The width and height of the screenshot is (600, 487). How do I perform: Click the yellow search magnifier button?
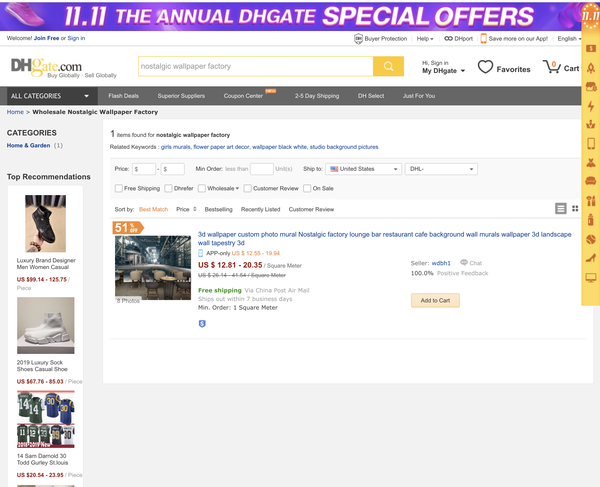click(388, 66)
